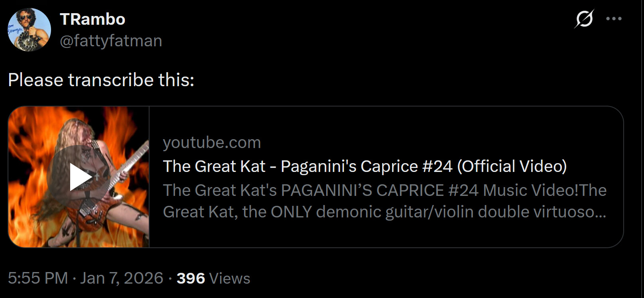Click the 396 view count number

(x=191, y=278)
